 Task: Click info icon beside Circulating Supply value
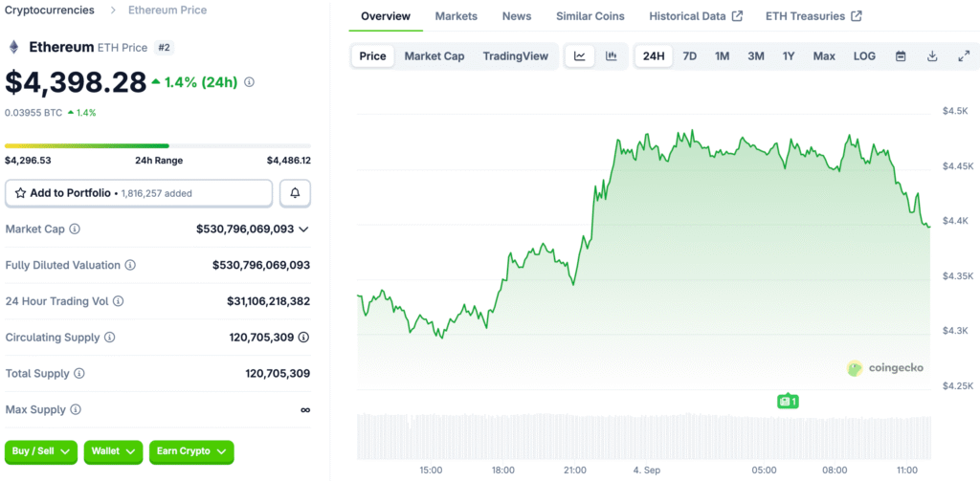[x=303, y=338]
